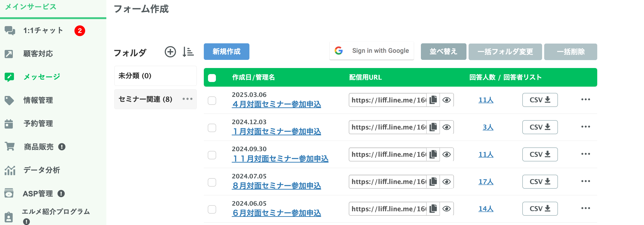Click the eye preview icon for 1月対面セミナー
Viewport: 644px width, 225px height.
[447, 127]
